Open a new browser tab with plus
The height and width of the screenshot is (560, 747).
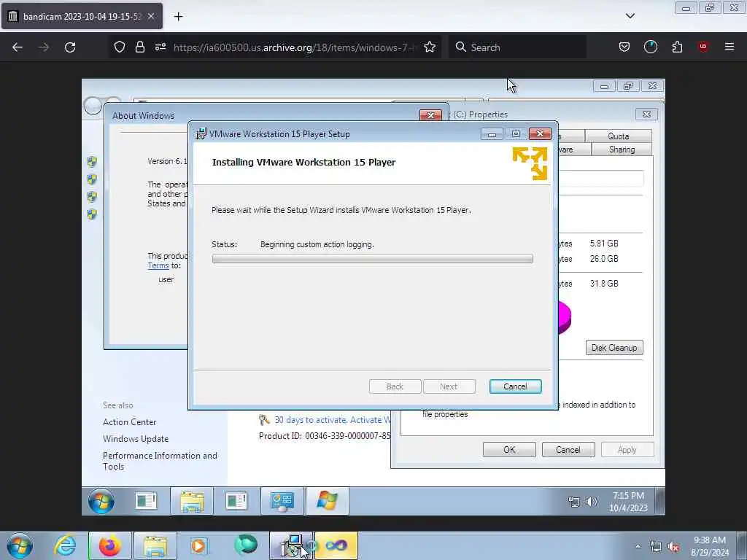(178, 17)
